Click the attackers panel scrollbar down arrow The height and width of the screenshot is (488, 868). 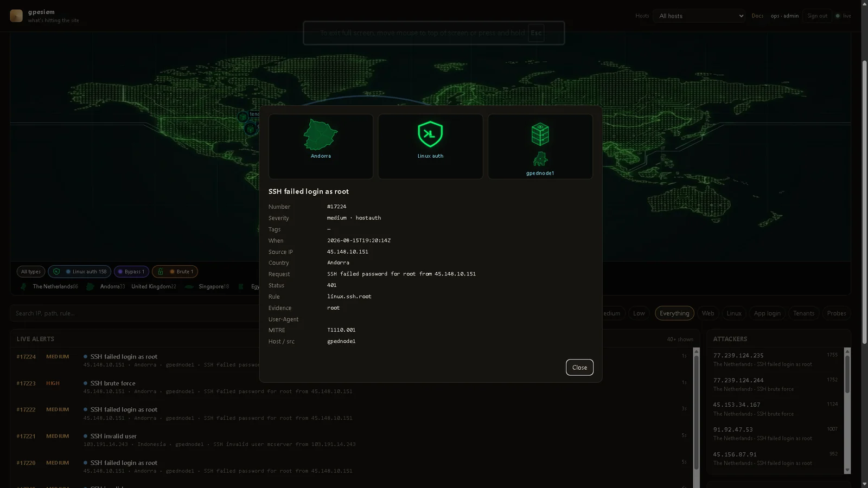pos(847,470)
